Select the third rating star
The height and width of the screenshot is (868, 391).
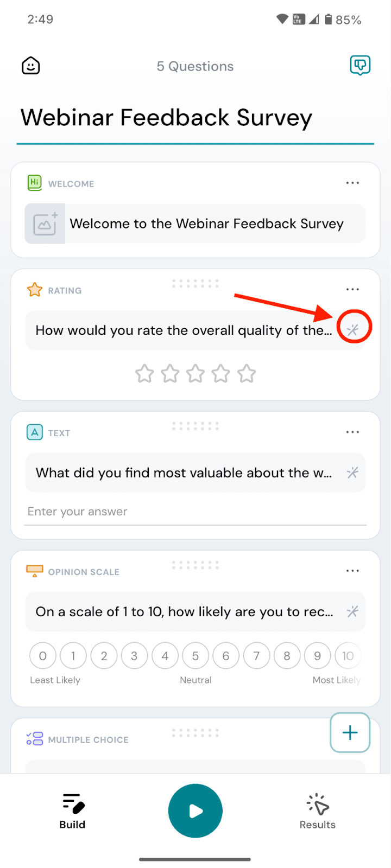pyautogui.click(x=195, y=374)
